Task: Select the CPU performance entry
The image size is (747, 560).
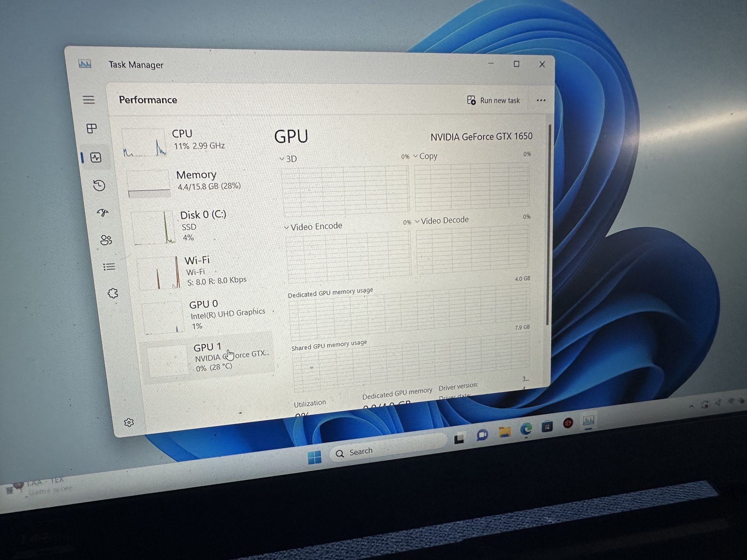Action: coord(193,143)
